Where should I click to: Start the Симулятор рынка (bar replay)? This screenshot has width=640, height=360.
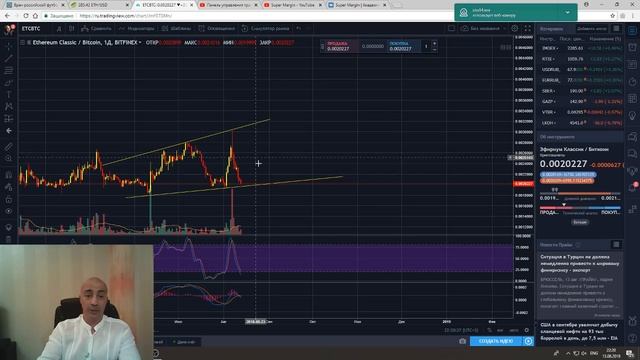pos(265,29)
